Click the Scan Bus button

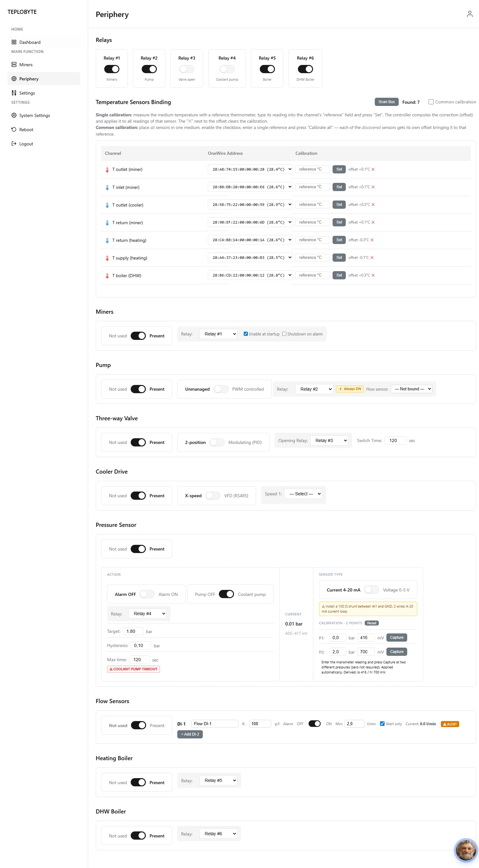(x=386, y=102)
